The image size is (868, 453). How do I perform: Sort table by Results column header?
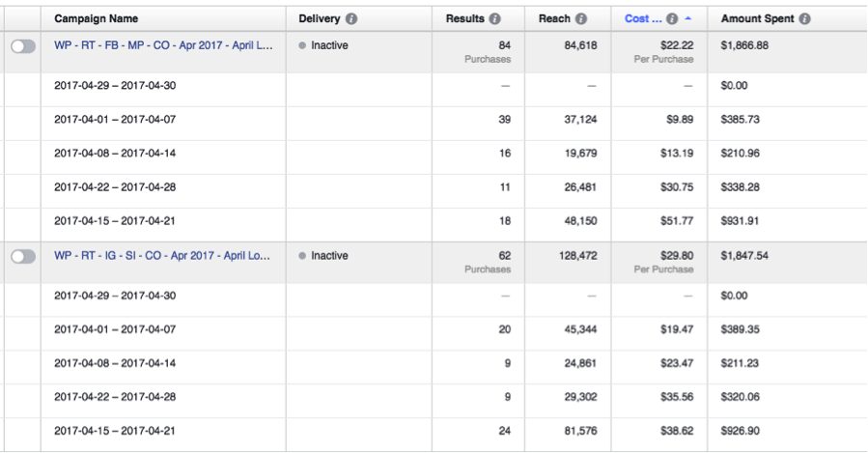point(465,18)
